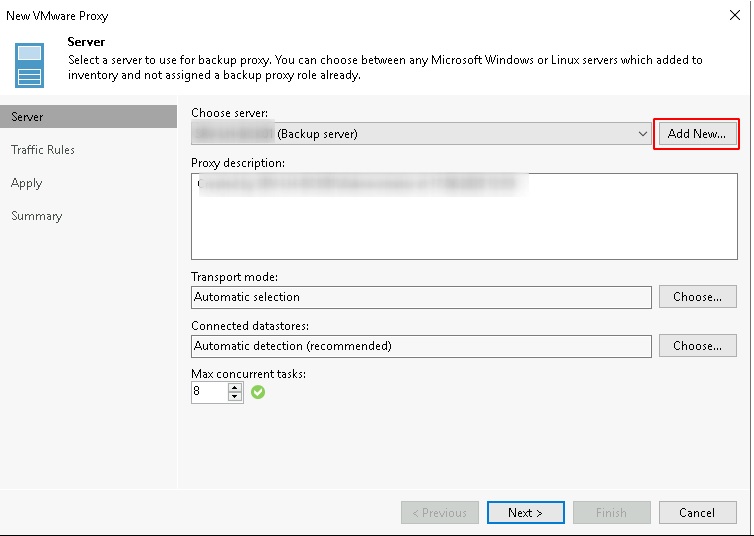Increase Max concurrent tasks with up arrow
Image resolution: width=754 pixels, height=536 pixels.
tap(235, 387)
